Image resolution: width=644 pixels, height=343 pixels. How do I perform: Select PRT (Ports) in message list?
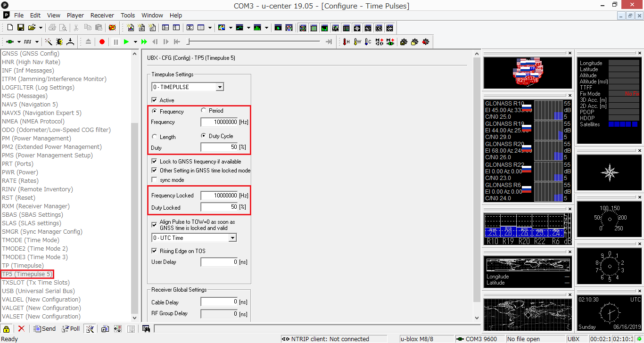coord(17,164)
